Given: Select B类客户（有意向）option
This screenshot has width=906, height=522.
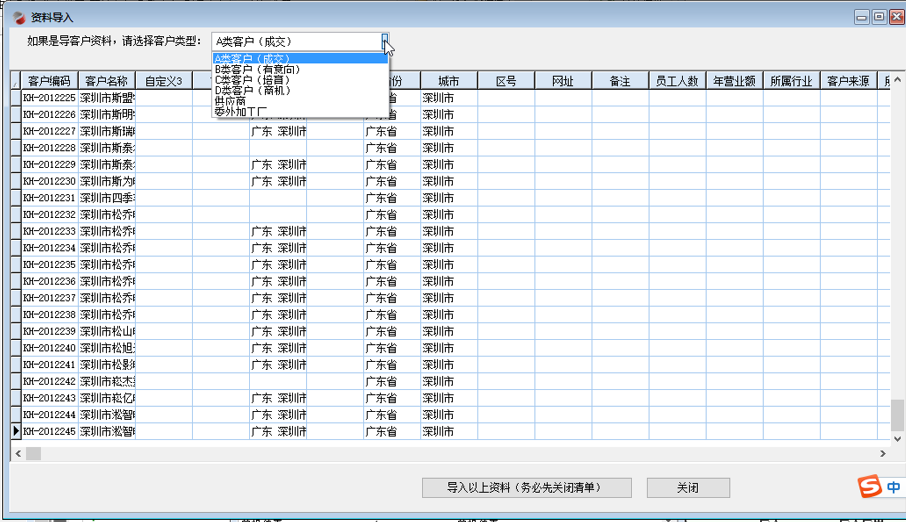Looking at the screenshot, I should (x=300, y=69).
